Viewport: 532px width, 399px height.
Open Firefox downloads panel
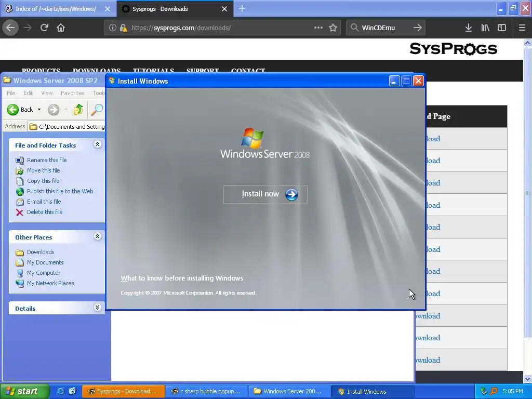pyautogui.click(x=469, y=28)
